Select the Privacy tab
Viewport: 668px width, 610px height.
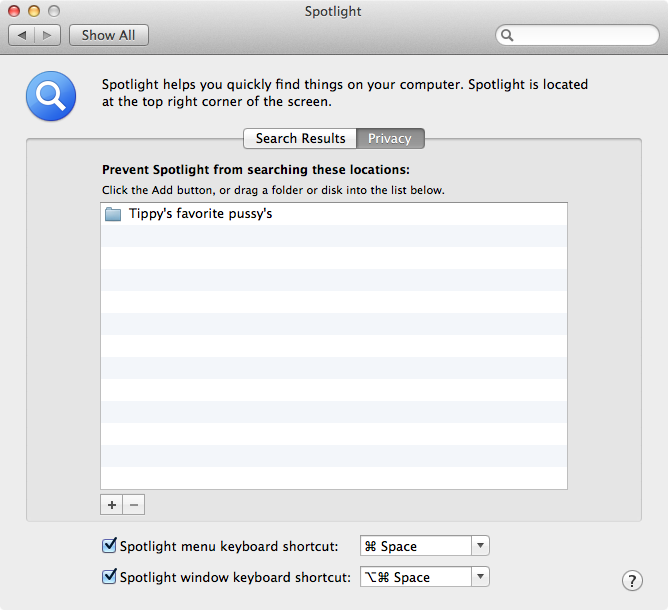click(390, 138)
